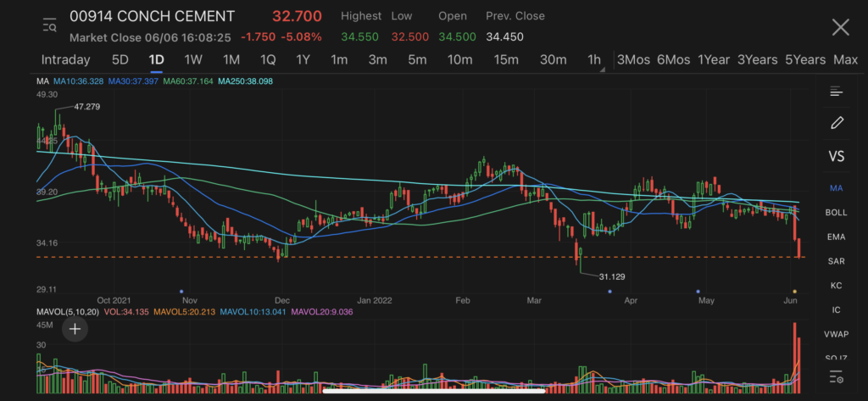868x401 pixels.
Task: Select the 30m minute timeframe
Action: (553, 60)
